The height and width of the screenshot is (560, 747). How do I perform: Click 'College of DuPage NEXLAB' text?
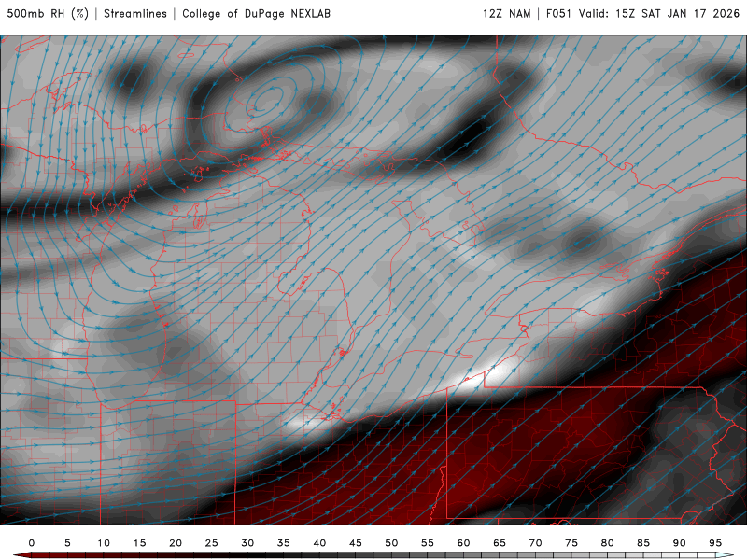click(x=256, y=14)
